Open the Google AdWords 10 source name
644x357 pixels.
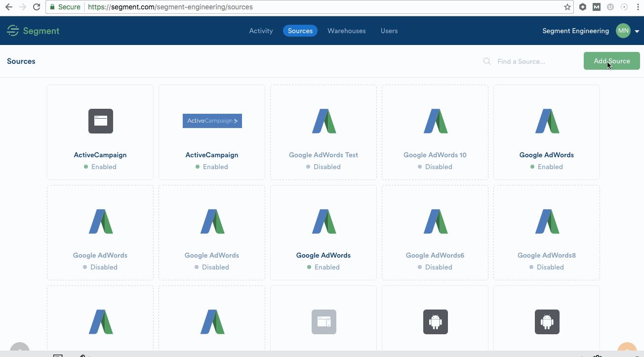pyautogui.click(x=435, y=155)
